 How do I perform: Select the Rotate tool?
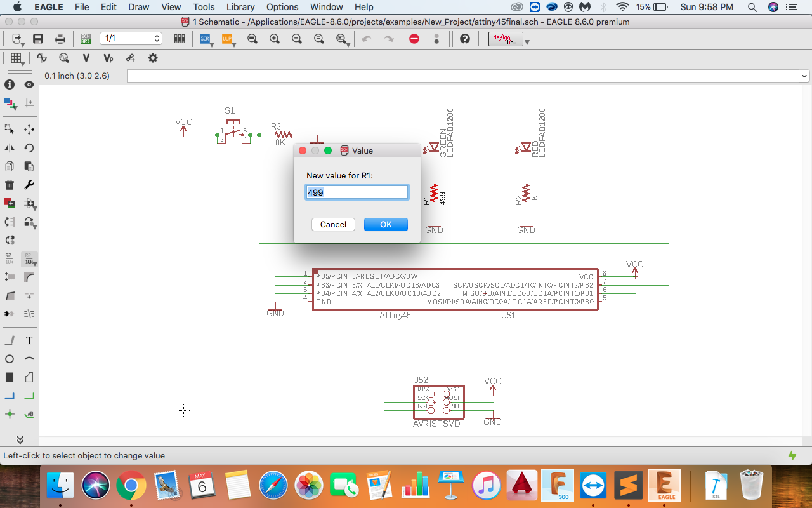pyautogui.click(x=29, y=148)
